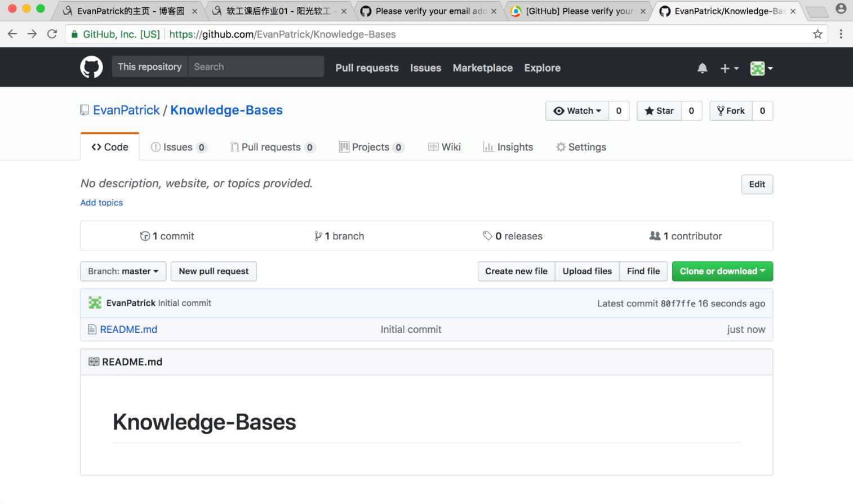The height and width of the screenshot is (504, 853).
Task: Expand the Watch dropdown
Action: click(x=577, y=111)
